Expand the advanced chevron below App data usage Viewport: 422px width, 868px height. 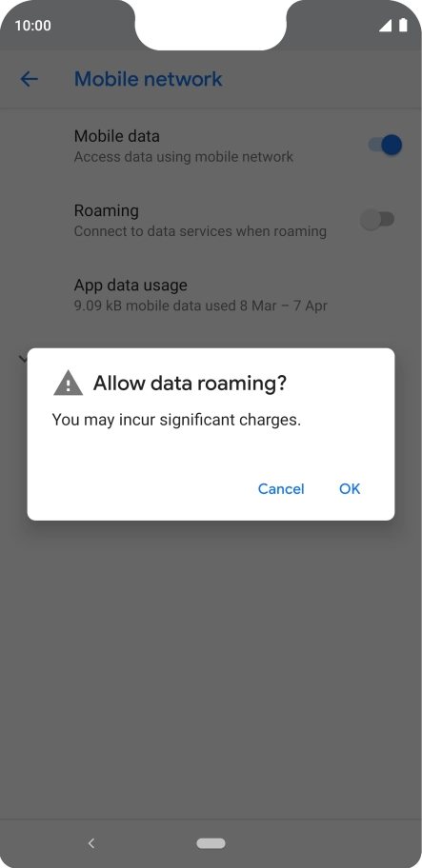tap(23, 359)
